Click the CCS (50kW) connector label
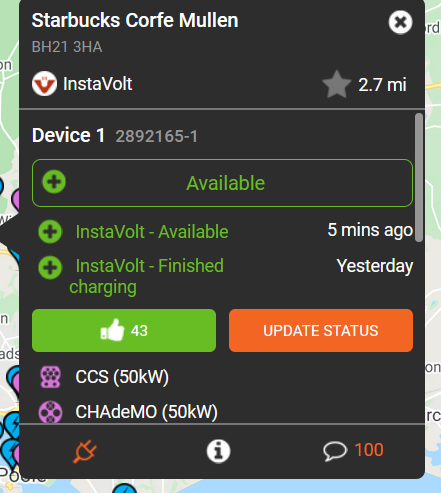Screen dimensions: 441x493 pyautogui.click(x=122, y=377)
